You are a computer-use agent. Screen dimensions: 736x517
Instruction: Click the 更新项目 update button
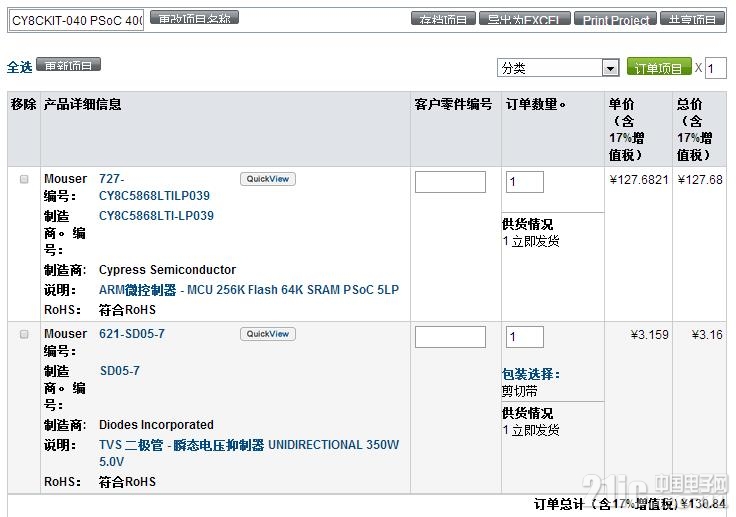click(x=69, y=65)
